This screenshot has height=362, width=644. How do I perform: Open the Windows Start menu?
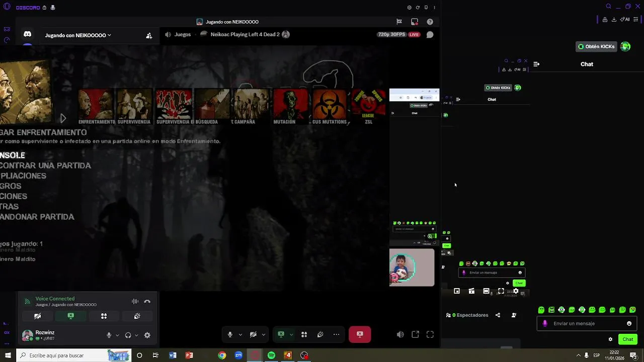[8, 355]
